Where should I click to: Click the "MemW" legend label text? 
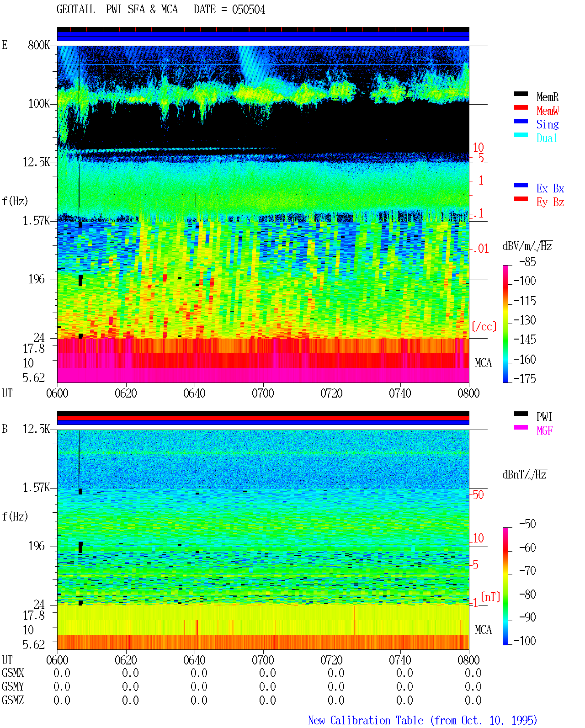pyautogui.click(x=548, y=111)
